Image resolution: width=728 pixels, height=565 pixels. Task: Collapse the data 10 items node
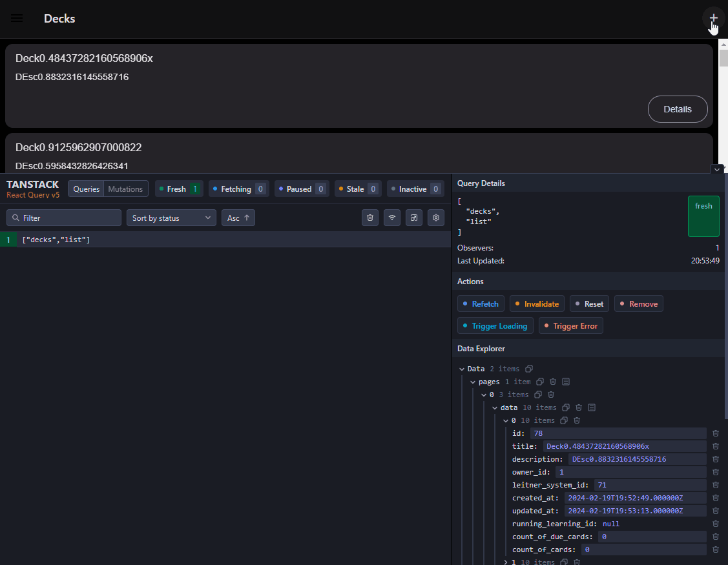[x=494, y=408]
